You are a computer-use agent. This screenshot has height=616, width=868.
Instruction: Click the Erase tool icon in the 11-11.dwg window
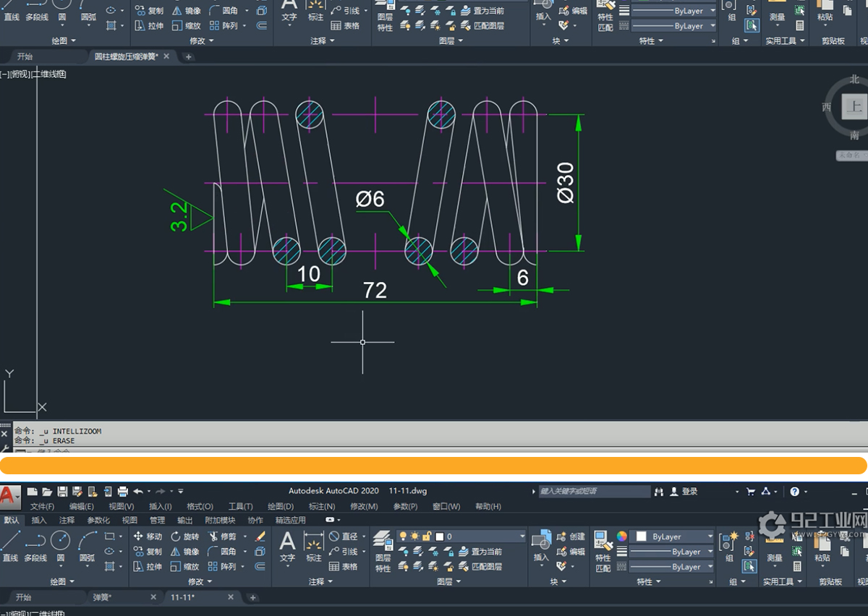point(261,536)
